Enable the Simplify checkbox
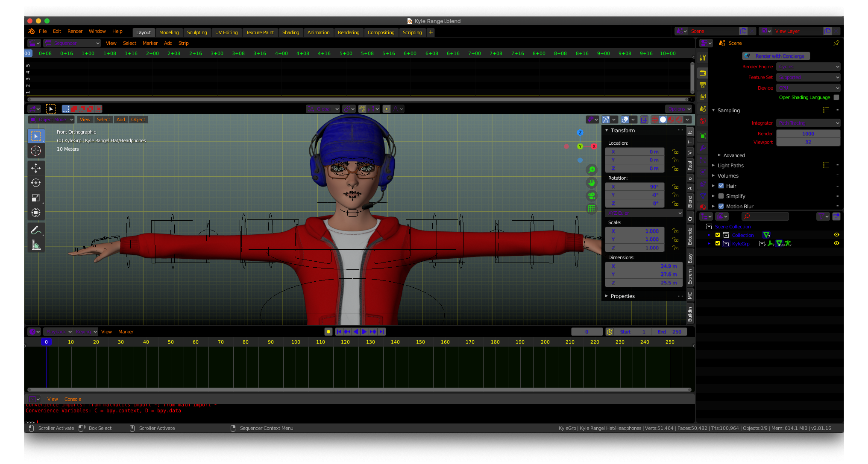 click(721, 196)
